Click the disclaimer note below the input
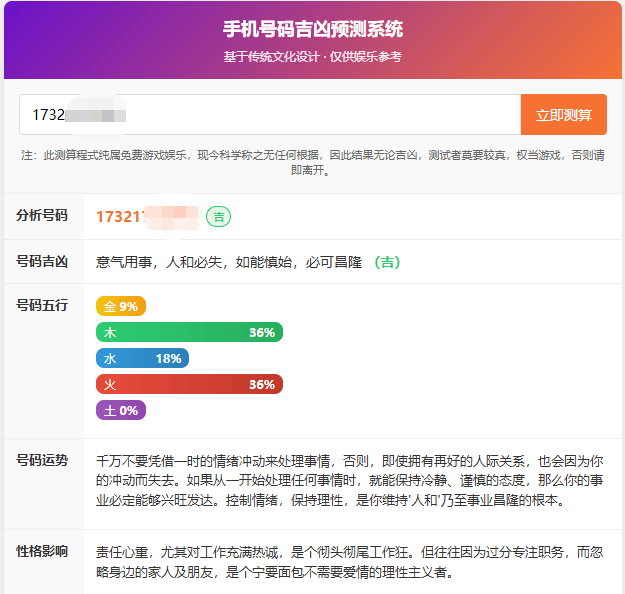Viewport: 625px width, 594px height. coord(312,162)
